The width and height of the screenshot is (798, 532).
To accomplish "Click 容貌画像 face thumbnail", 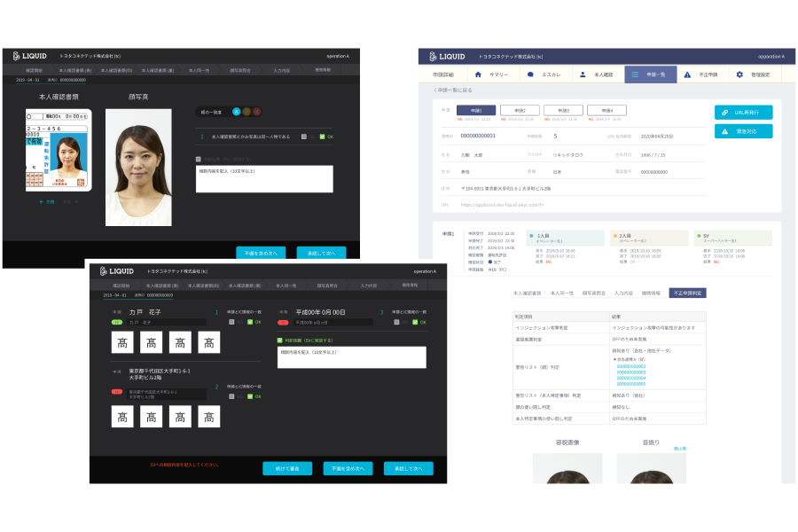I will click(x=567, y=468).
